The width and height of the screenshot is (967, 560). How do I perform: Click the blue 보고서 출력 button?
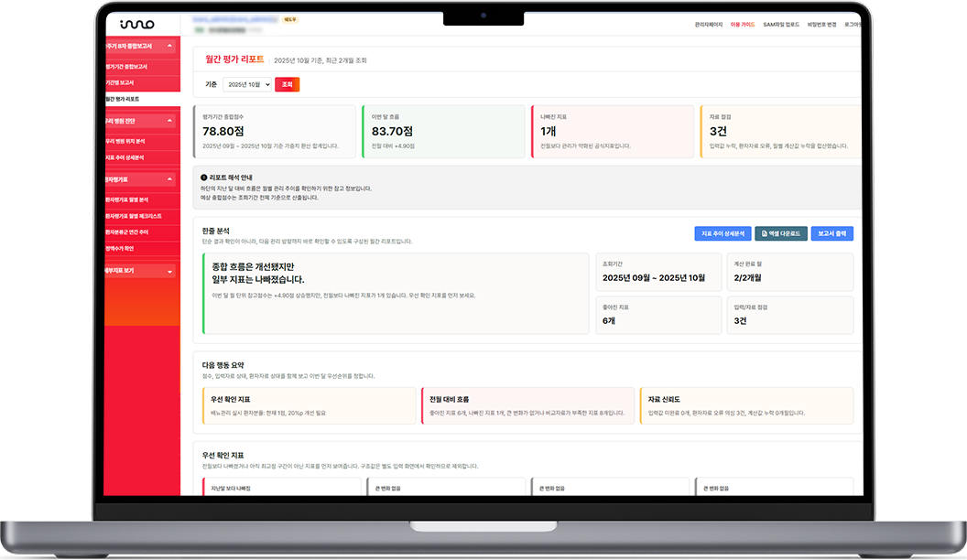coord(832,233)
